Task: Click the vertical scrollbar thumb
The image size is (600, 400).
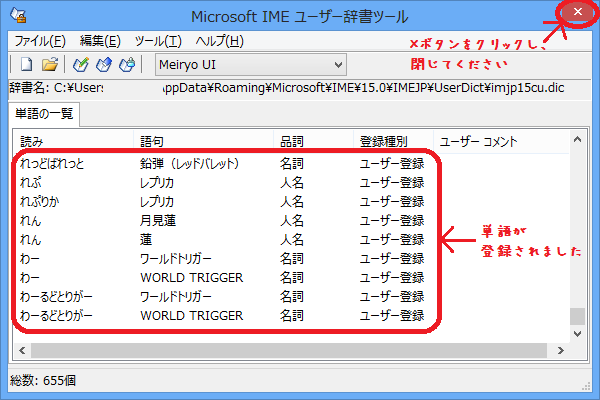Action: [x=577, y=316]
